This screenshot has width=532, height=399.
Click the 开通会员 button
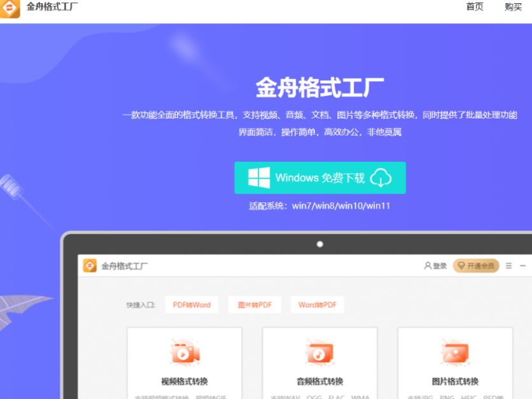[476, 265]
